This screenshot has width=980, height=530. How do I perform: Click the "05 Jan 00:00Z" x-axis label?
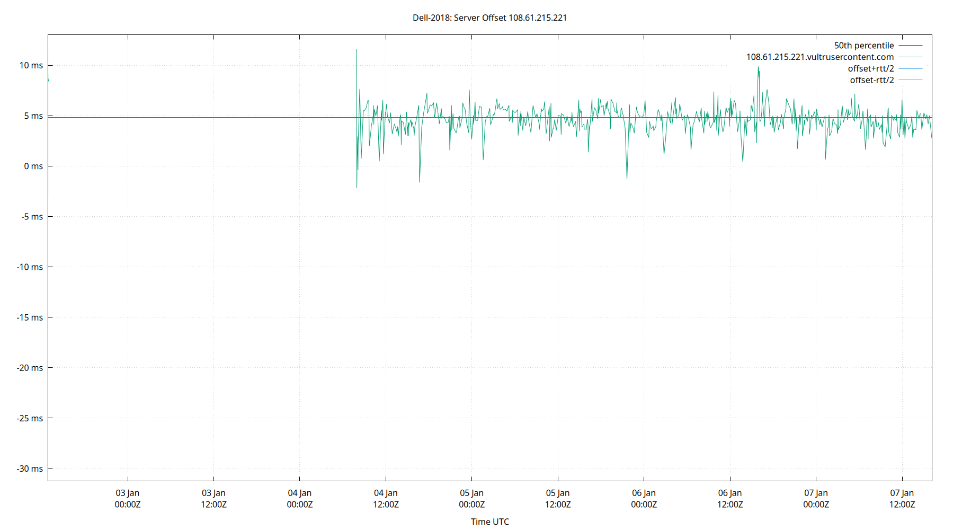click(473, 498)
